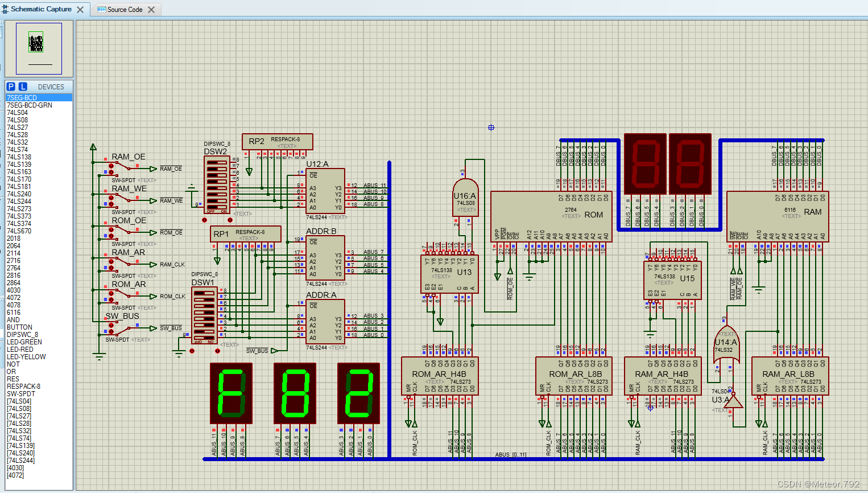
Task: Open the Library 'L' button
Action: click(x=23, y=87)
